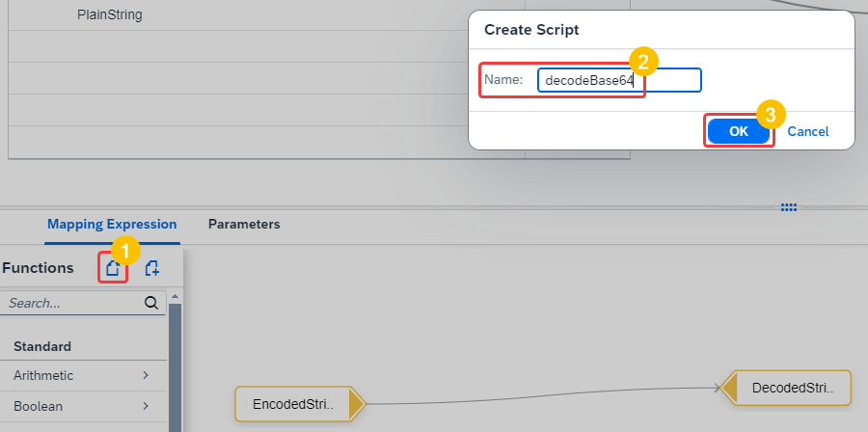This screenshot has height=432, width=868.
Task: Switch to the Parameters tab
Action: [244, 224]
